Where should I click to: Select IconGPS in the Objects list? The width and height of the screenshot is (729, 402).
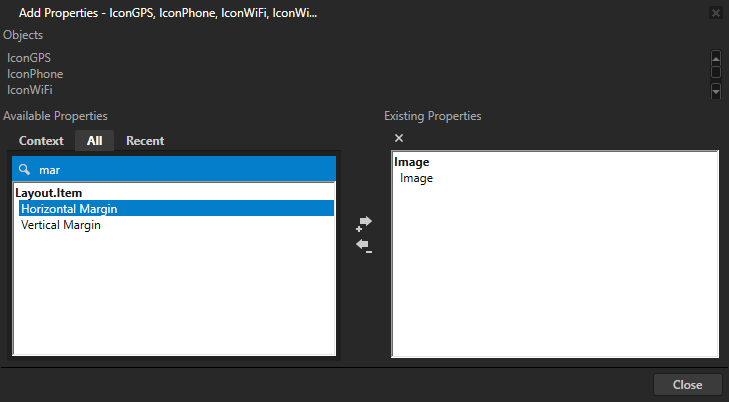(x=29, y=58)
